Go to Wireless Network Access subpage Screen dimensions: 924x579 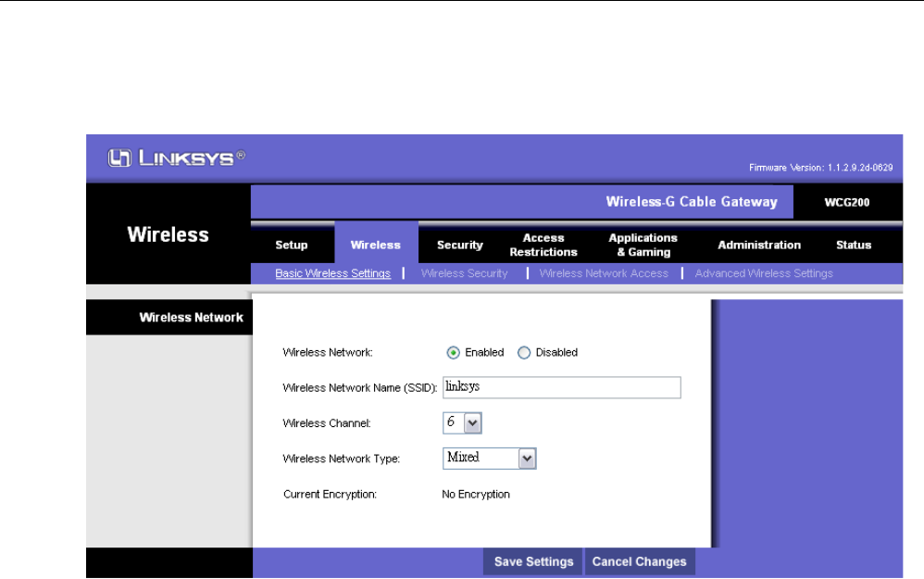604,273
